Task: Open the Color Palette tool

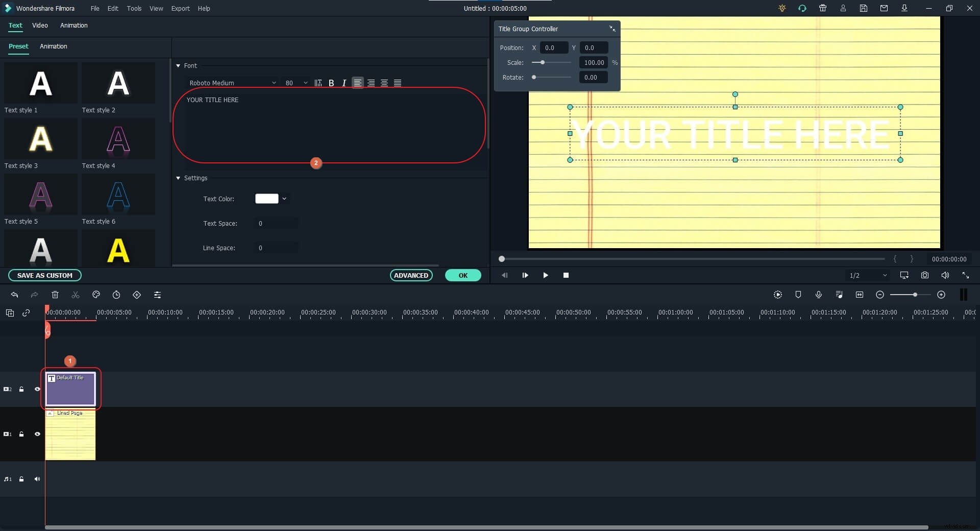Action: pyautogui.click(x=96, y=295)
